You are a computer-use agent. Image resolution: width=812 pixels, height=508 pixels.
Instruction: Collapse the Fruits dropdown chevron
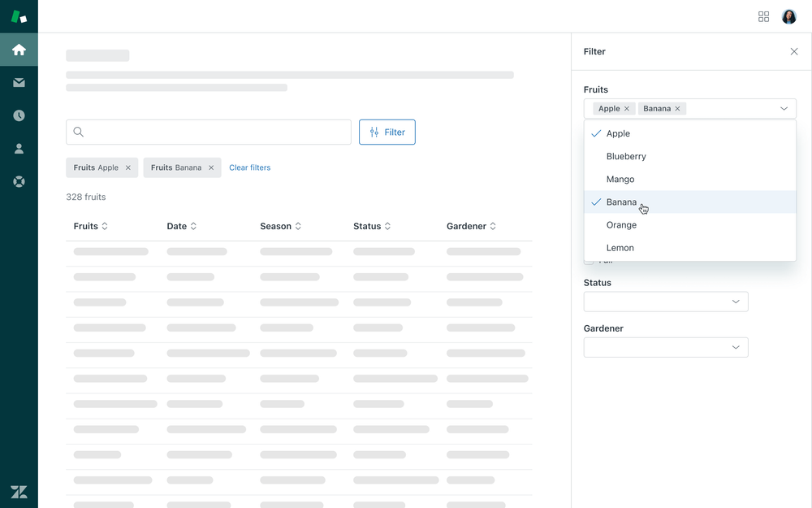[x=784, y=109]
